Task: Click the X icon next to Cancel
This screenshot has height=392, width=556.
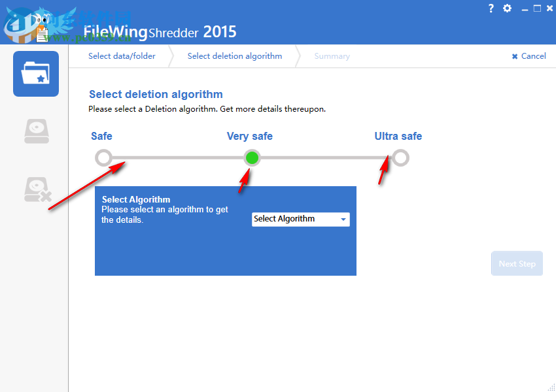Action: click(515, 56)
